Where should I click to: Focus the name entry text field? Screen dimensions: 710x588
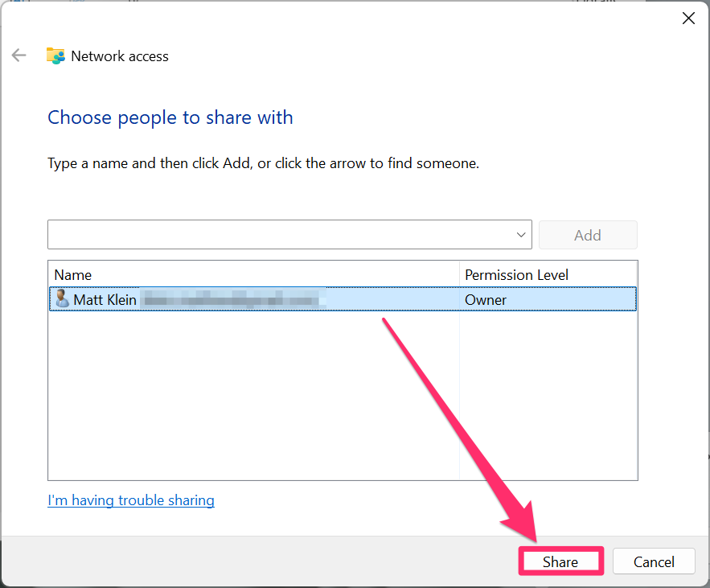tap(277, 235)
